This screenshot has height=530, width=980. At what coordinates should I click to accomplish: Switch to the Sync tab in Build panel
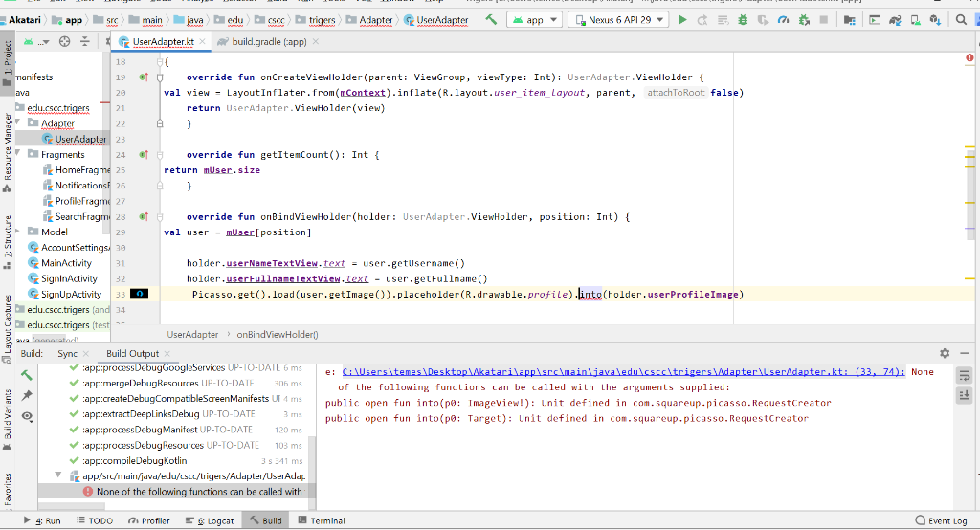[x=68, y=353]
